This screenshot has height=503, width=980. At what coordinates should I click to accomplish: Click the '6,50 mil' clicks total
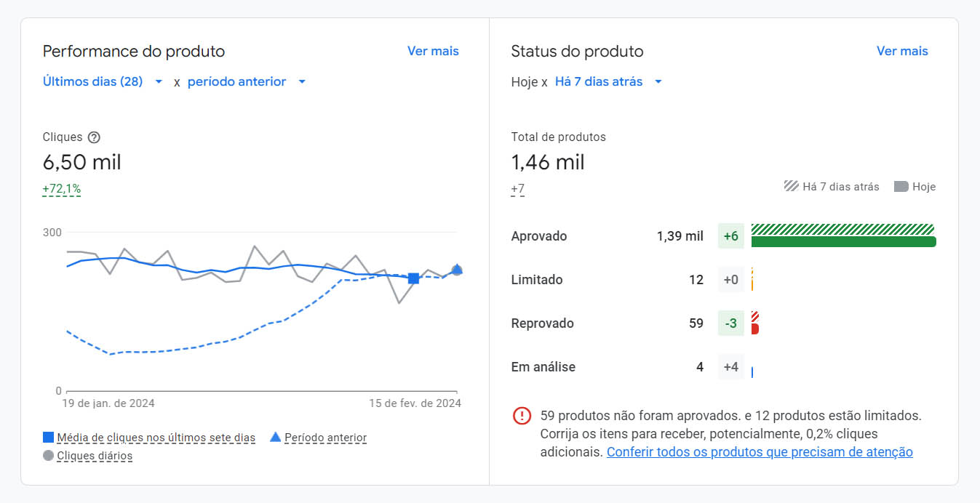click(x=82, y=162)
